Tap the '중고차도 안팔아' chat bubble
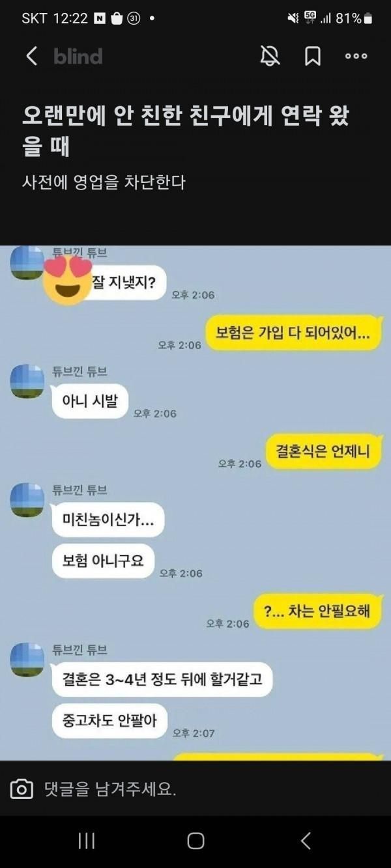This screenshot has height=868, width=391. (109, 720)
